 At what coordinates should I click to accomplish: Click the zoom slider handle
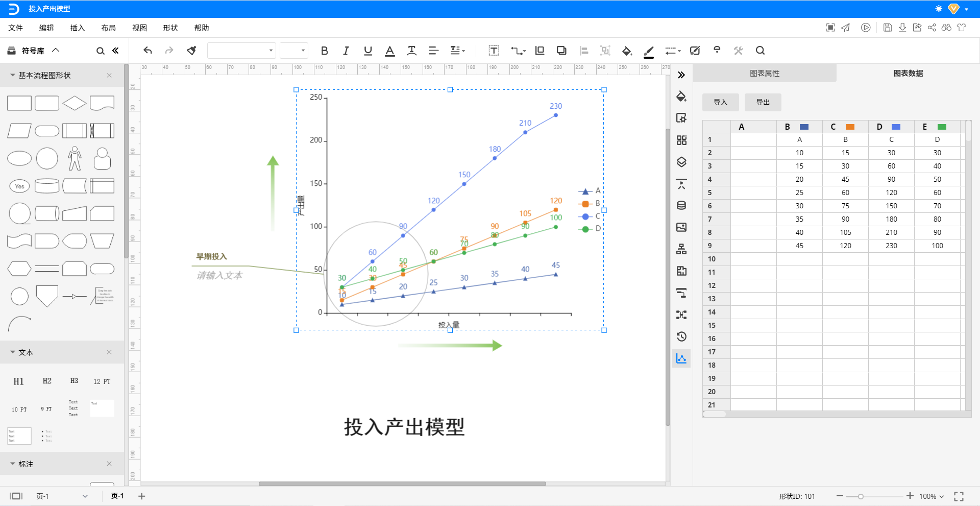[861, 496]
